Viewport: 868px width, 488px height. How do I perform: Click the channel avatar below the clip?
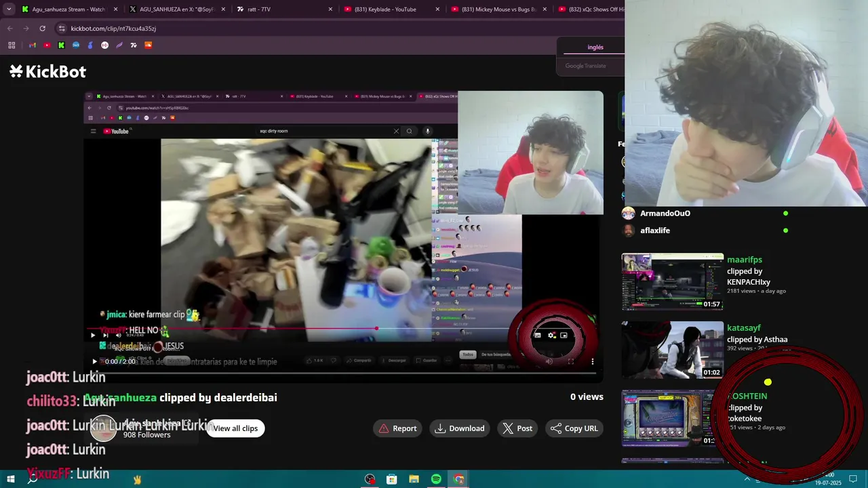(x=104, y=428)
